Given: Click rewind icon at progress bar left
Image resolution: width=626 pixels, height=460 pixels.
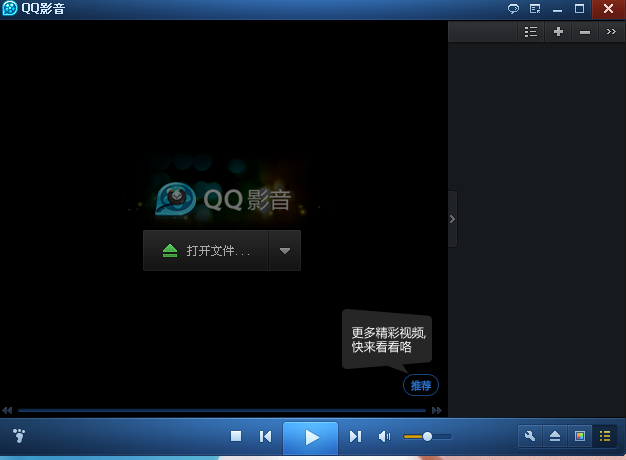Looking at the screenshot, I should coord(7,410).
